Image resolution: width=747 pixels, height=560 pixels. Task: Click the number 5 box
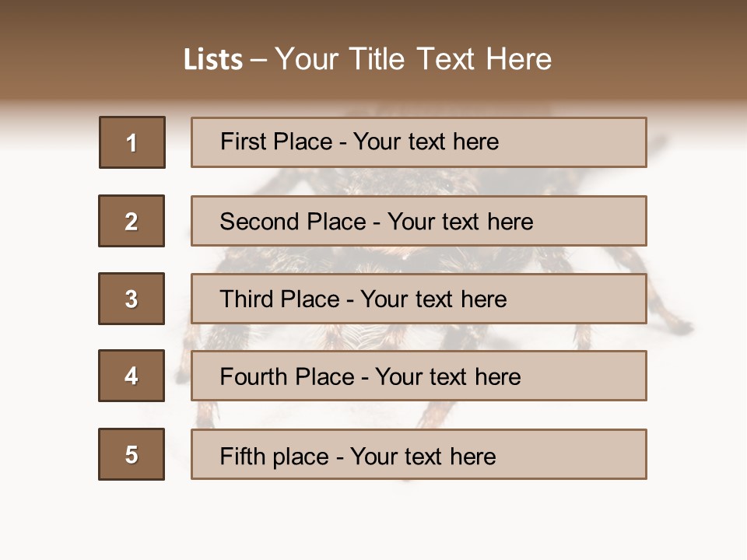(x=132, y=454)
